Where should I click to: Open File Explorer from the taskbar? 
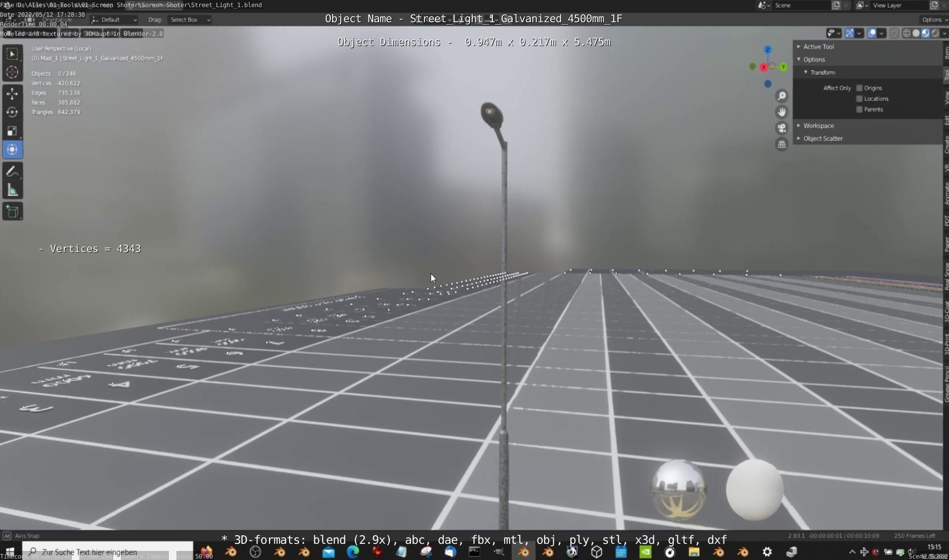pyautogui.click(x=694, y=552)
